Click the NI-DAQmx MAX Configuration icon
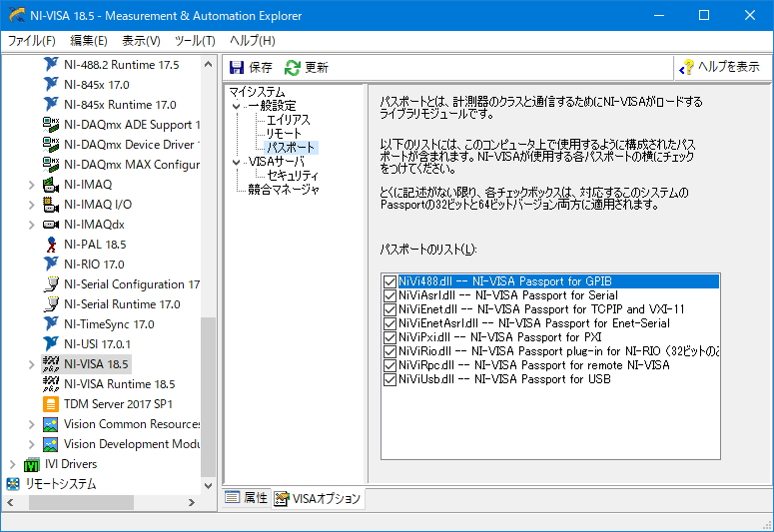 [51, 165]
